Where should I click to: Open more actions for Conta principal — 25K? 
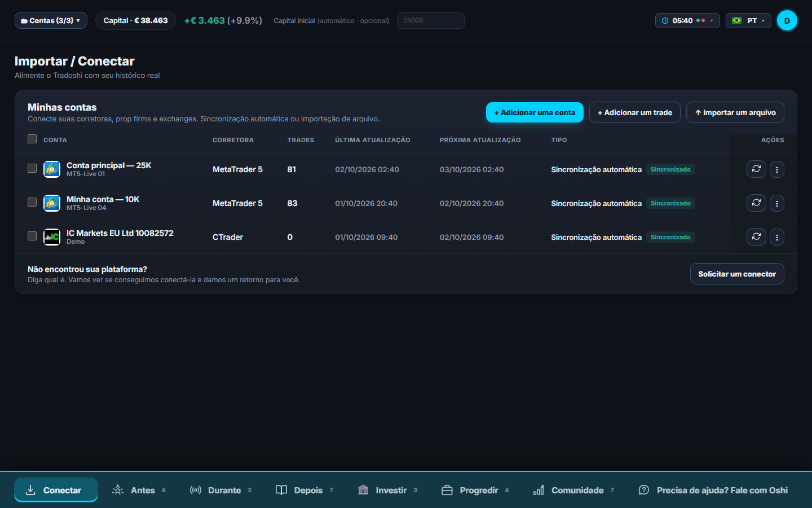777,169
